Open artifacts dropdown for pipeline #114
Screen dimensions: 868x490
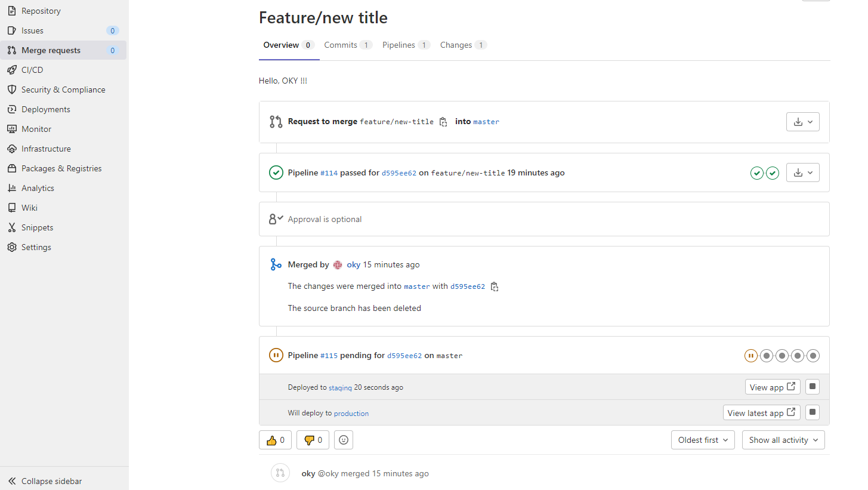[802, 173]
